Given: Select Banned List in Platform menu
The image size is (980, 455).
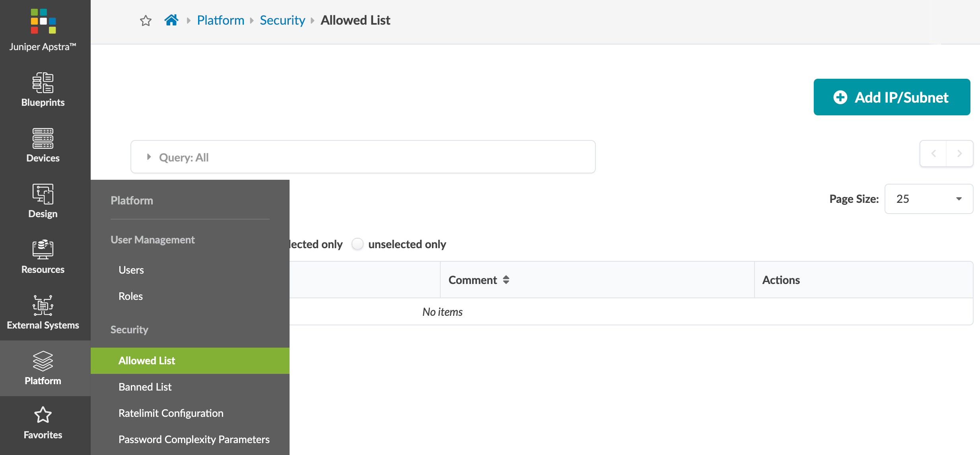Looking at the screenshot, I should point(145,387).
